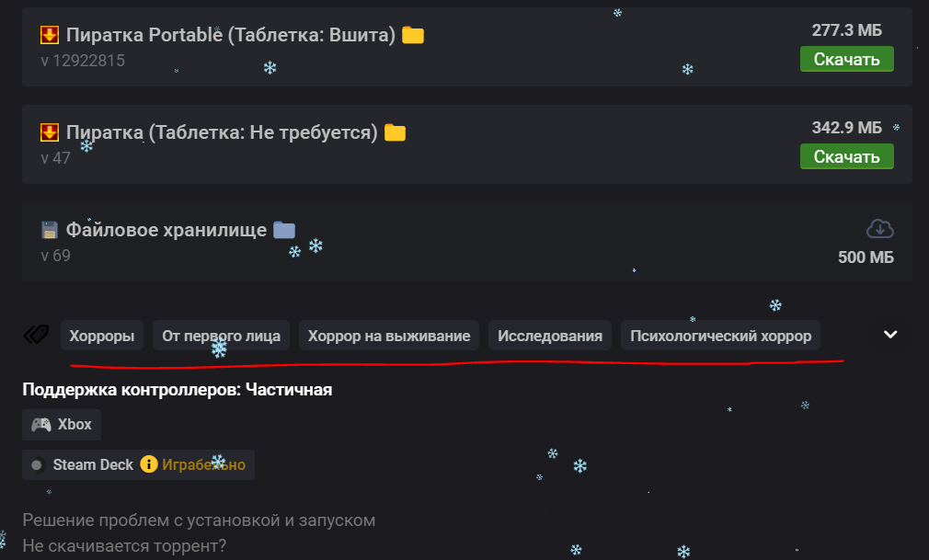929x560 pixels.
Task: Open the Не скачивается торрент? link
Action: pyautogui.click(x=124, y=546)
